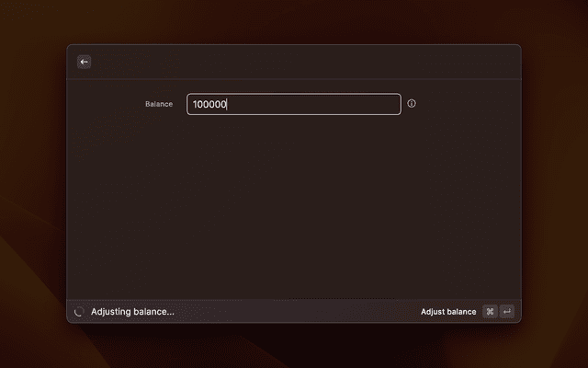Click the back arrow button
The height and width of the screenshot is (368, 588).
point(85,62)
